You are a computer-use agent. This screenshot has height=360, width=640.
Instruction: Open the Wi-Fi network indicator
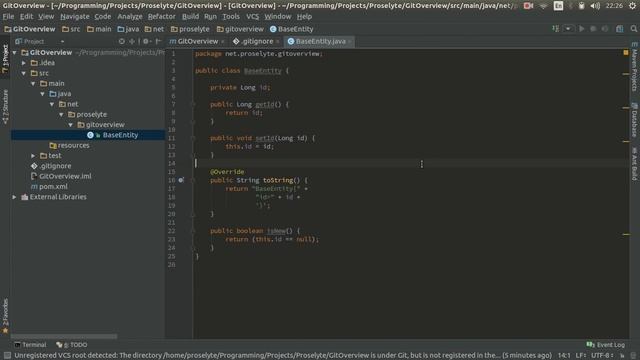[x=543, y=6]
